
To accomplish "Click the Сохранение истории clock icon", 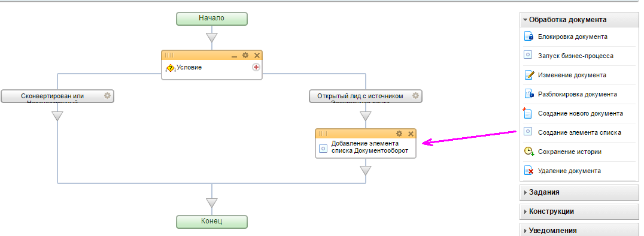I will (529, 152).
